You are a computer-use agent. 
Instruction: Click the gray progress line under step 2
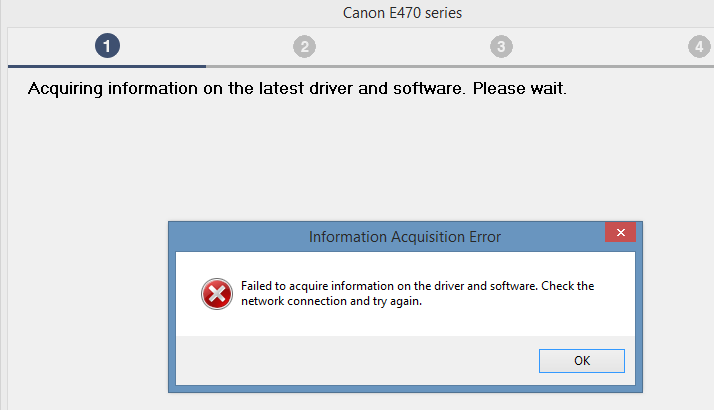(304, 66)
